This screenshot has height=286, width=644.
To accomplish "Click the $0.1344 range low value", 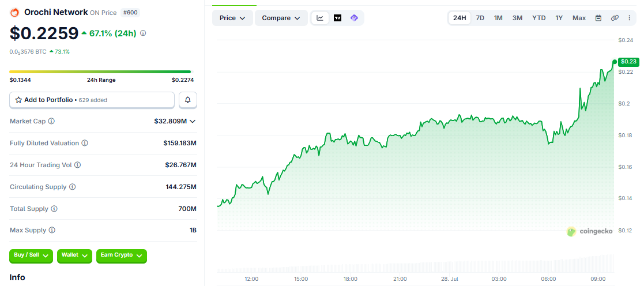I will click(19, 80).
